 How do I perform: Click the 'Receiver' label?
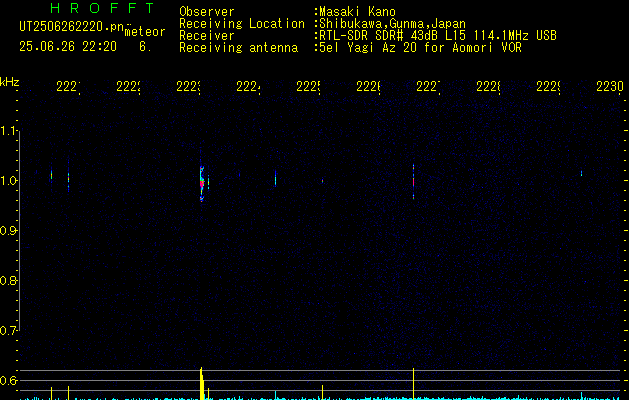[x=207, y=36]
